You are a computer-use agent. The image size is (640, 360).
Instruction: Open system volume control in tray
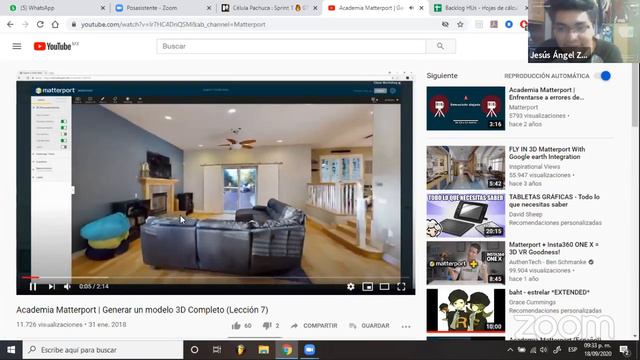[544, 350]
